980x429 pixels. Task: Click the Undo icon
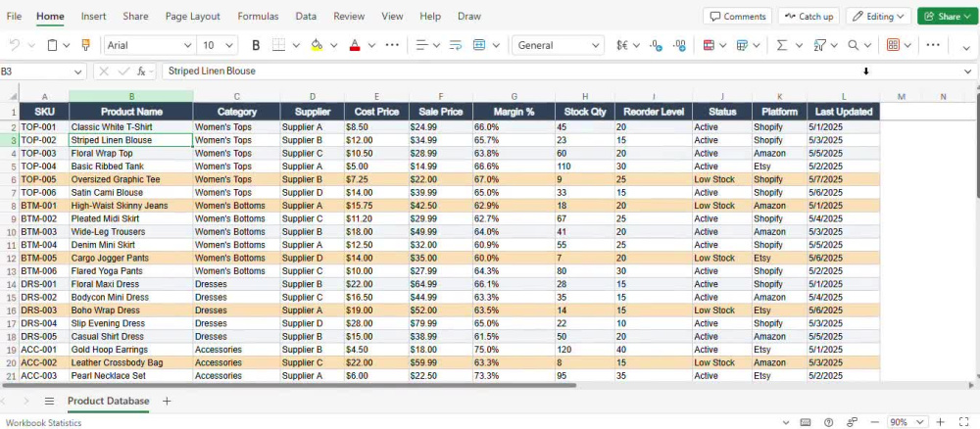pyautogui.click(x=15, y=45)
